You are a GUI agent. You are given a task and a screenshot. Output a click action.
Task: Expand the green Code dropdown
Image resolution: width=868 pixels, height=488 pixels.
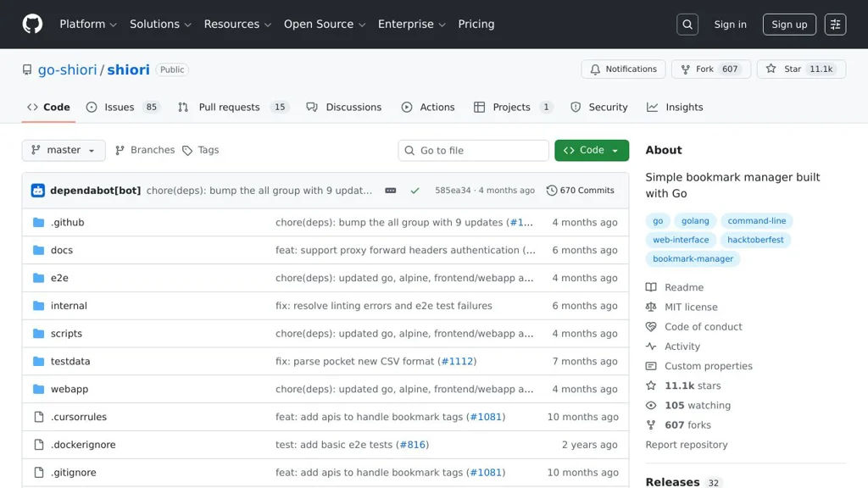point(592,150)
